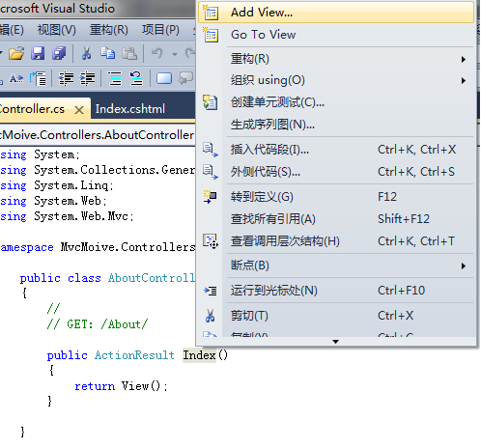Close the Controller.cs tab

[79, 110]
